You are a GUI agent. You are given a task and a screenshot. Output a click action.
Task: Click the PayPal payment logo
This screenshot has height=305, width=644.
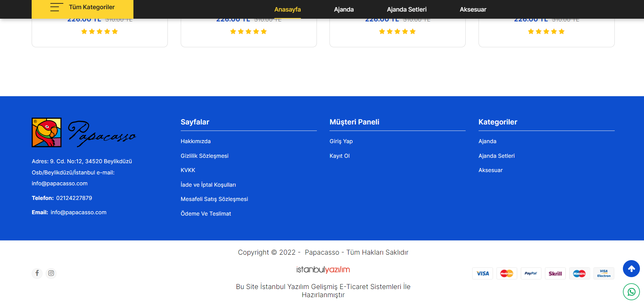pos(531,273)
